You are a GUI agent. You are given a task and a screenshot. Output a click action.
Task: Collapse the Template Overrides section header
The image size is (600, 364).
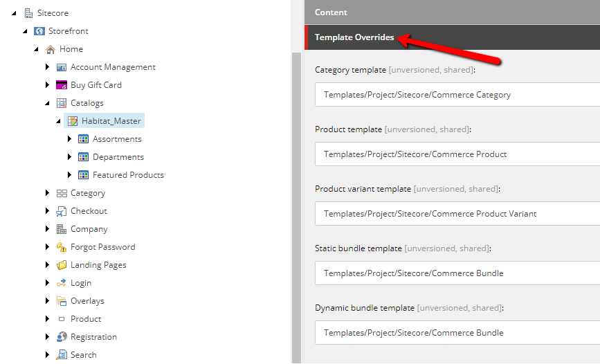coord(453,37)
